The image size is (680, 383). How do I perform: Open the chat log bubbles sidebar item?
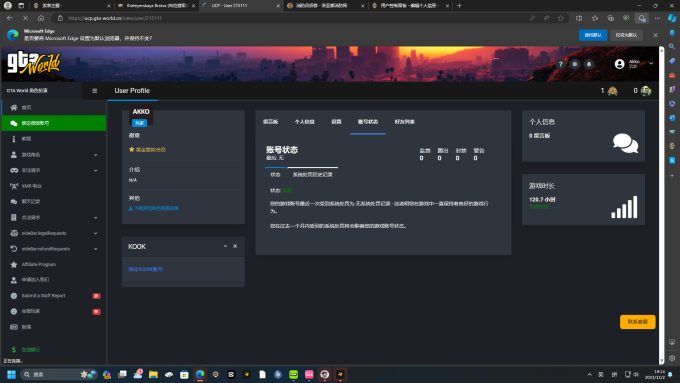click(x=53, y=202)
